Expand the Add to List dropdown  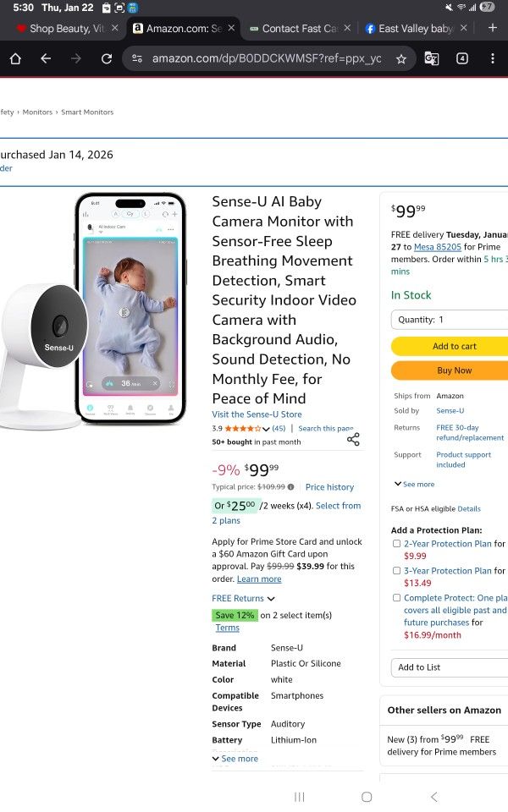pyautogui.click(x=449, y=667)
